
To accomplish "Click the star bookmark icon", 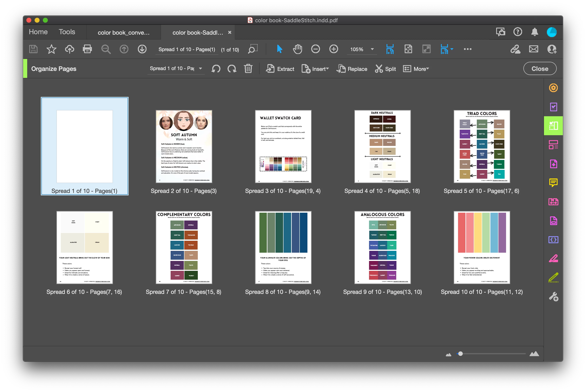I will [x=52, y=49].
